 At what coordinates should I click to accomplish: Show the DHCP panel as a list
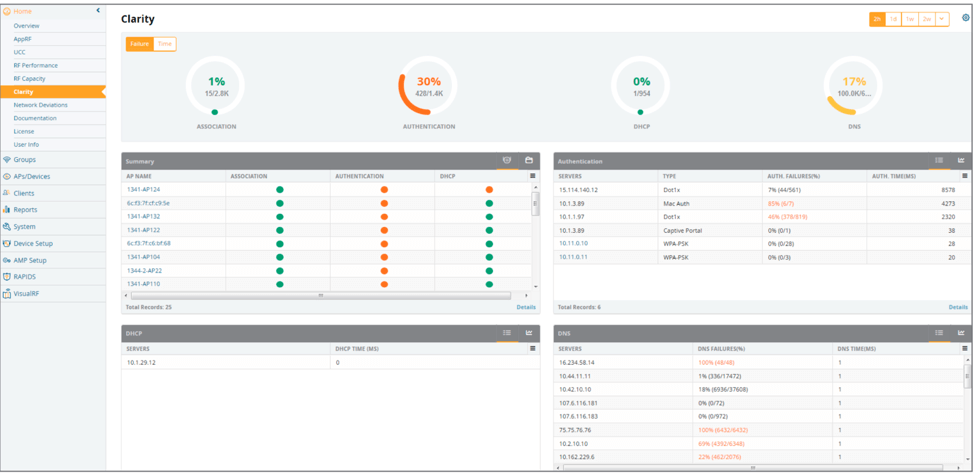(508, 333)
